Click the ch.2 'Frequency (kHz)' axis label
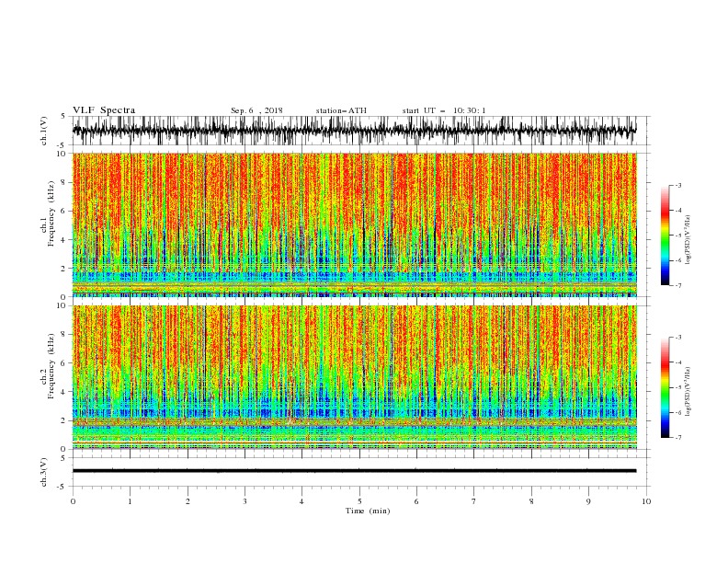The width and height of the screenshot is (728, 563). 51,365
